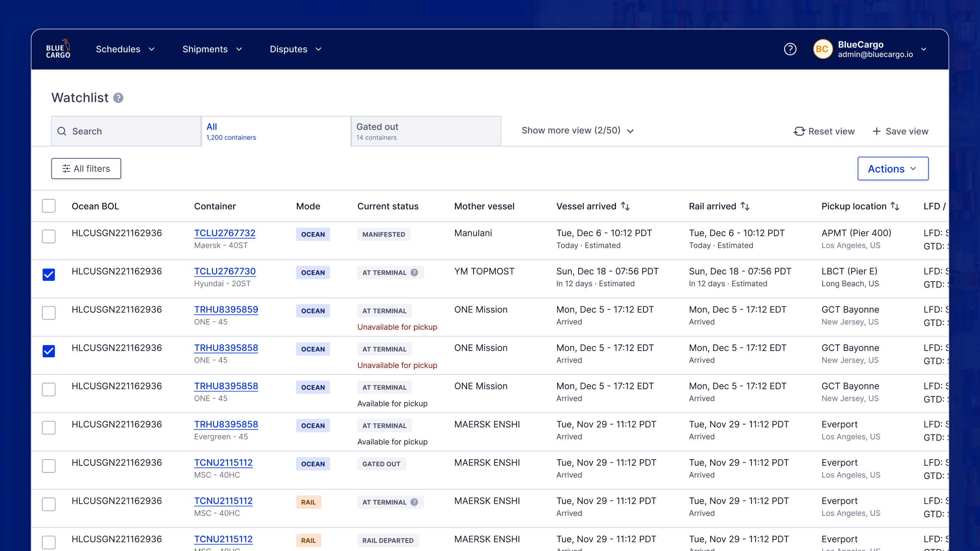
Task: Open Gated Out row TCNU2115112 link
Action: [x=223, y=463]
